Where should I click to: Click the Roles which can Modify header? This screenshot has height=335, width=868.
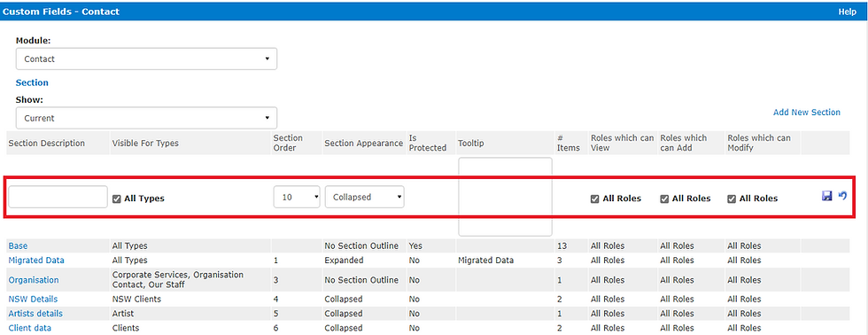click(x=759, y=143)
